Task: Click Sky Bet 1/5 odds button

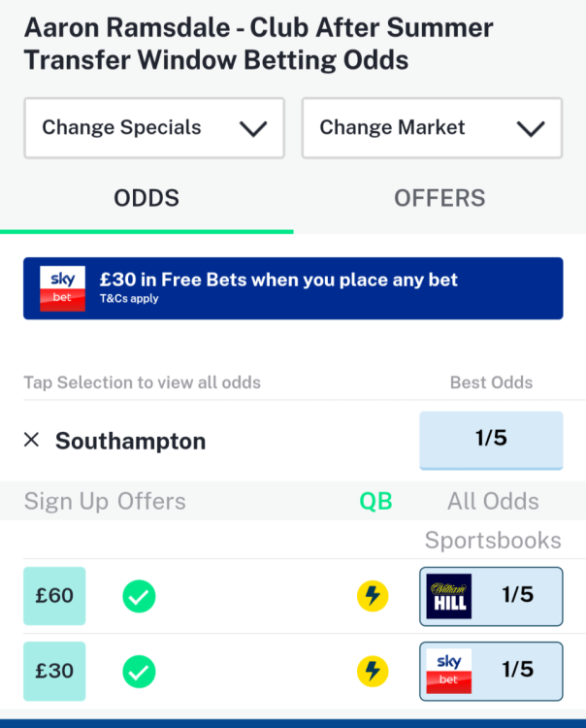Action: (517, 671)
